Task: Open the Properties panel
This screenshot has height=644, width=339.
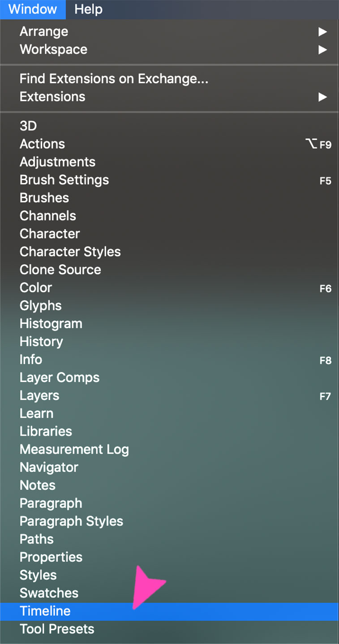Action: 51,557
